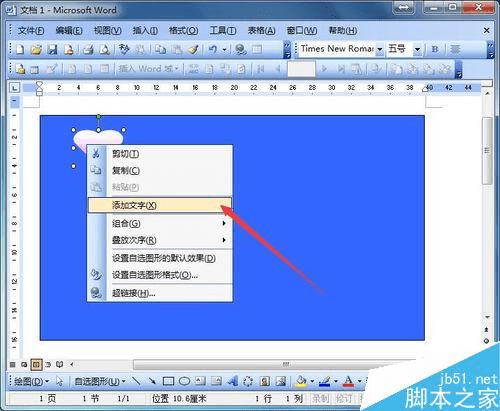The width and height of the screenshot is (500, 411).
Task: Switch to Reading Layout view button
Action: (60, 364)
